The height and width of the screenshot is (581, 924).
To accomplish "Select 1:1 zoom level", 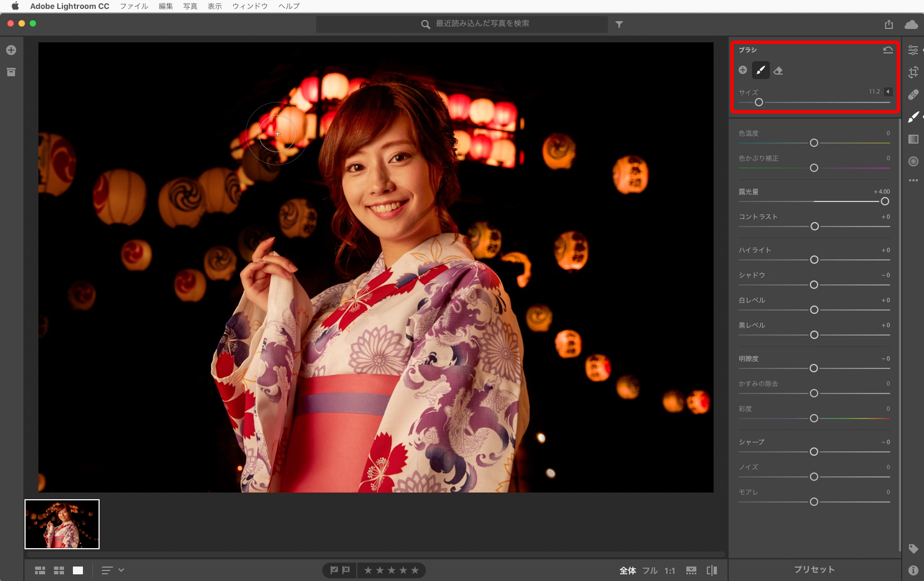I will coord(670,570).
